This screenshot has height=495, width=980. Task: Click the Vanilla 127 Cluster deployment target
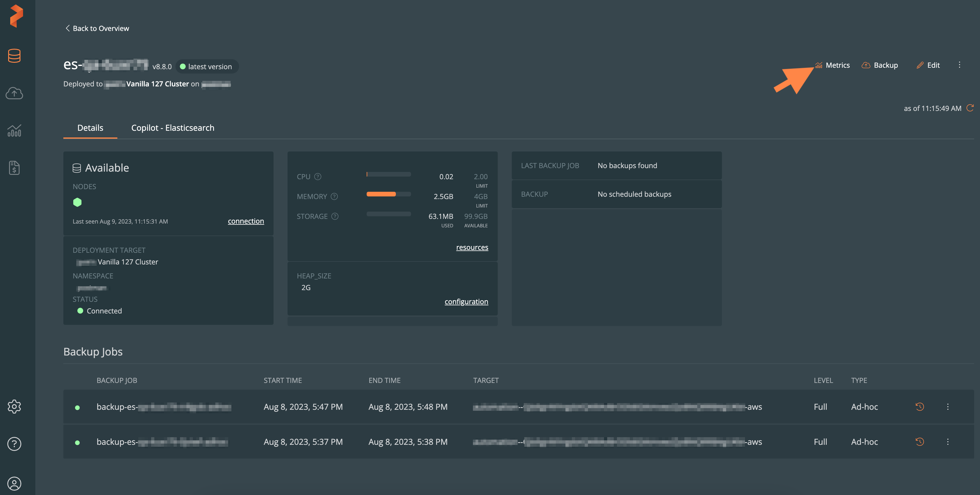[117, 262]
